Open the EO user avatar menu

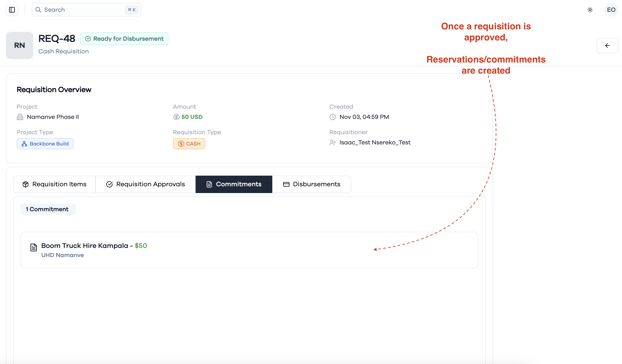pyautogui.click(x=611, y=10)
